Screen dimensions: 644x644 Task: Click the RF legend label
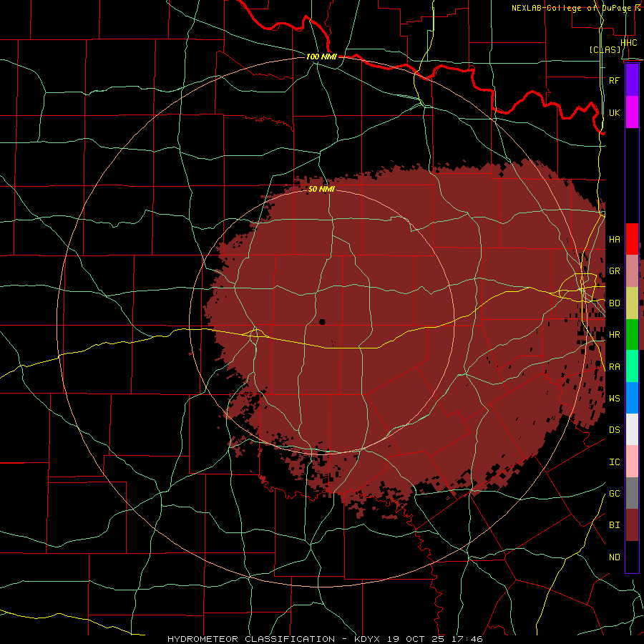click(x=615, y=80)
